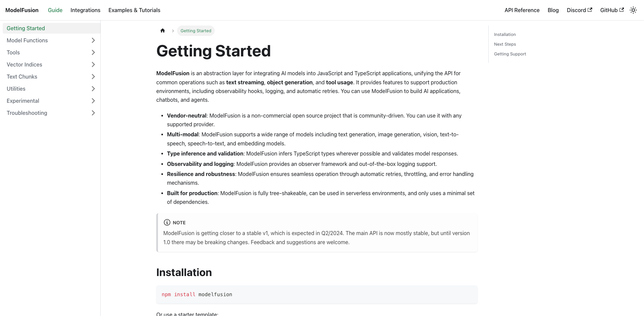The image size is (644, 316).
Task: Click the home breadcrumb icon
Action: pyautogui.click(x=163, y=31)
